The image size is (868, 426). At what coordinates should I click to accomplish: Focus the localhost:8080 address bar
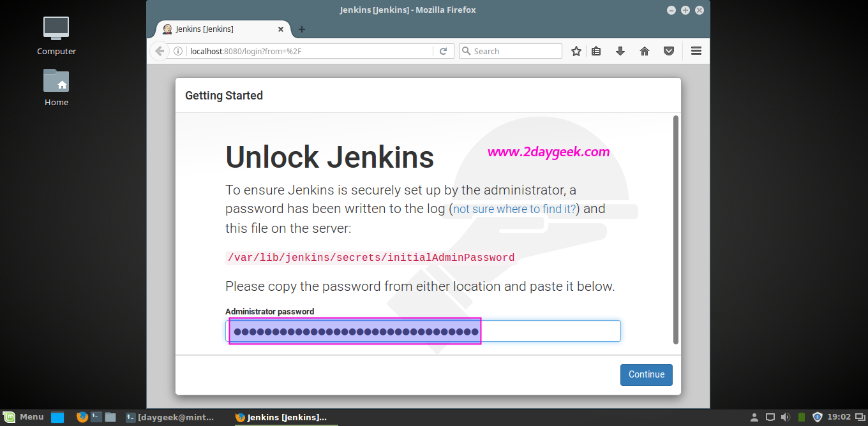(310, 51)
